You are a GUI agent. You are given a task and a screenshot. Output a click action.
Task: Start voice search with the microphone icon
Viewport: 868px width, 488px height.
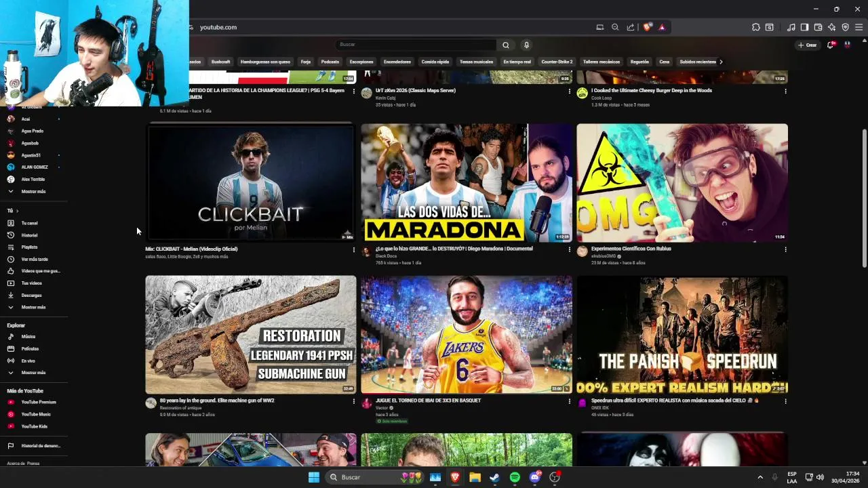[x=526, y=45]
